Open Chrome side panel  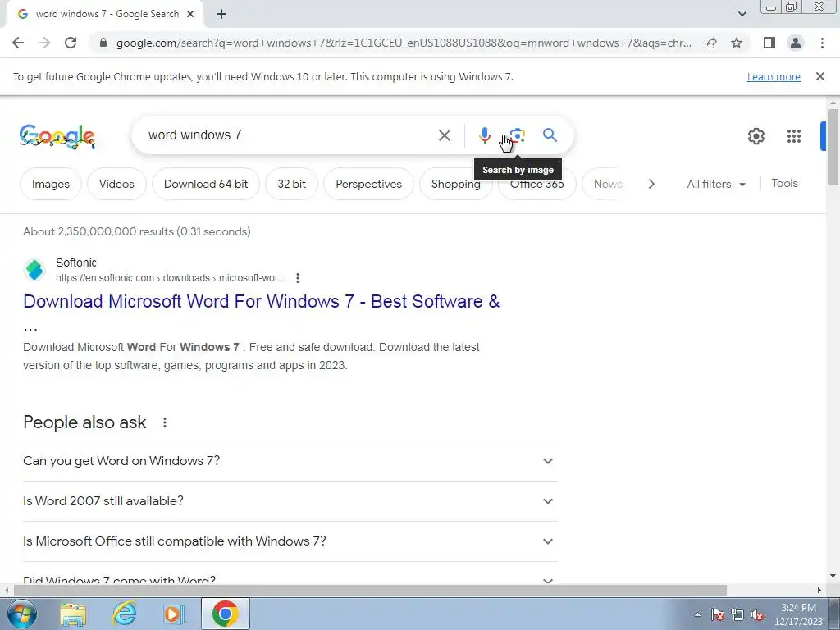tap(769, 43)
